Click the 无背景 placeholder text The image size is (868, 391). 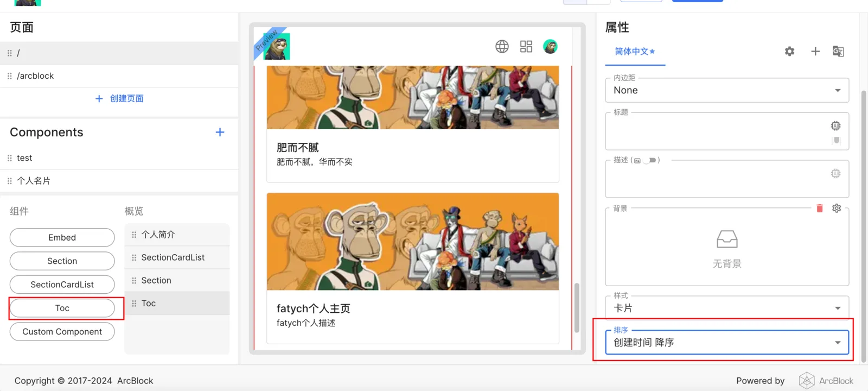pos(727,264)
